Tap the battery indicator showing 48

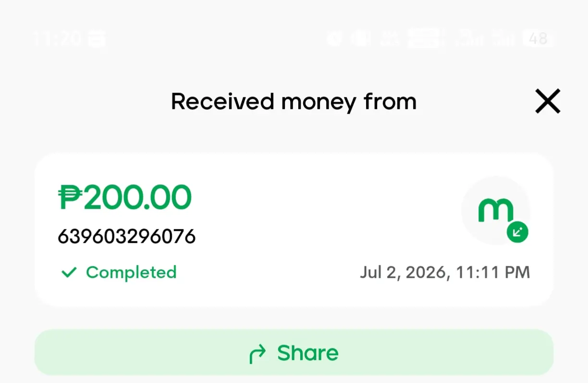click(x=539, y=38)
